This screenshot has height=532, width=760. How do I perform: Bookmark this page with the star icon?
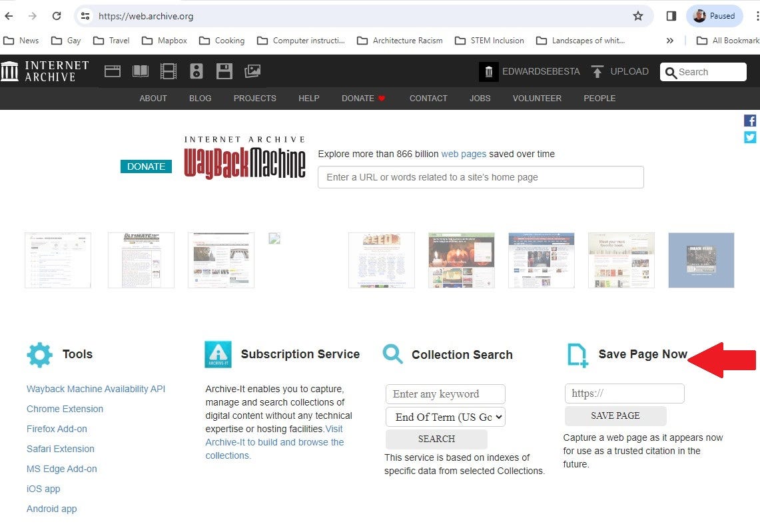point(638,16)
